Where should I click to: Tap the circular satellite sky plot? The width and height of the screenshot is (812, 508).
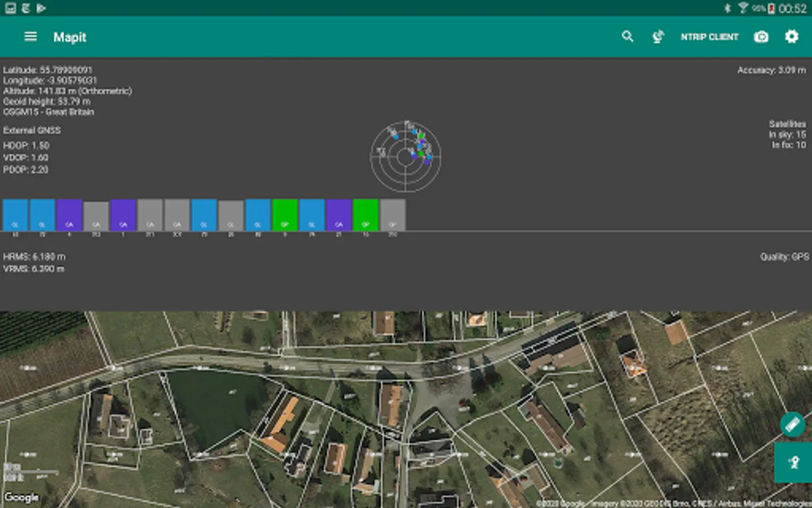405,157
